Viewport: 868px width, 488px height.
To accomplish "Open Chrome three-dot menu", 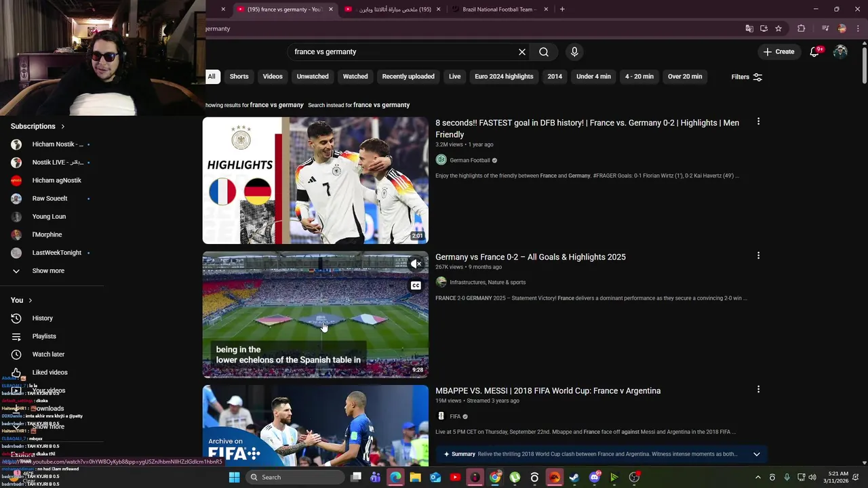I will tap(858, 28).
